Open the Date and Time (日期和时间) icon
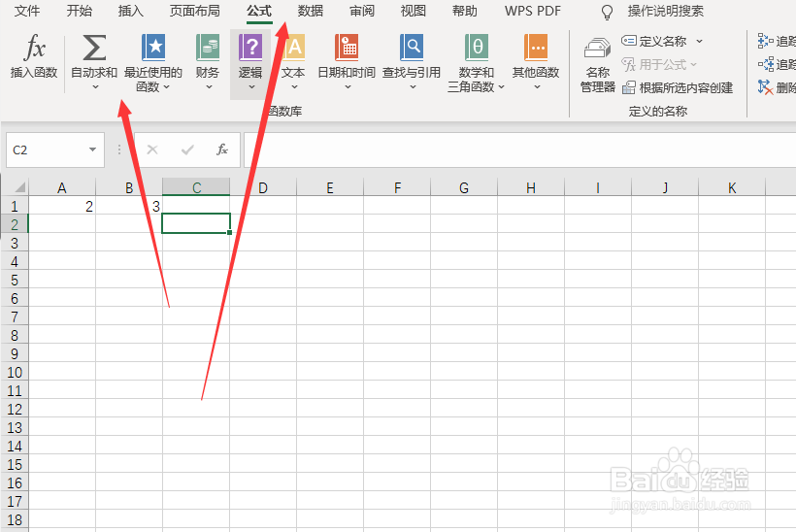This screenshot has width=796, height=532. pyautogui.click(x=347, y=48)
